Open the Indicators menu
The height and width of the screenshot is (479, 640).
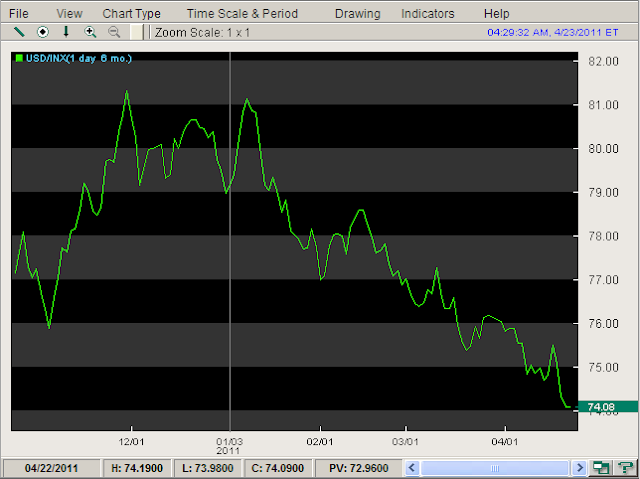428,13
